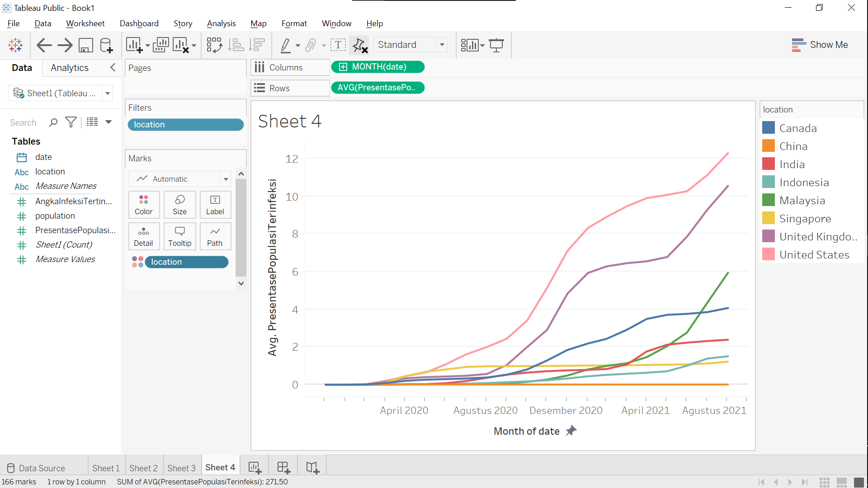Create a new worksheet via toolbar icon
Image resolution: width=868 pixels, height=488 pixels.
point(134,45)
